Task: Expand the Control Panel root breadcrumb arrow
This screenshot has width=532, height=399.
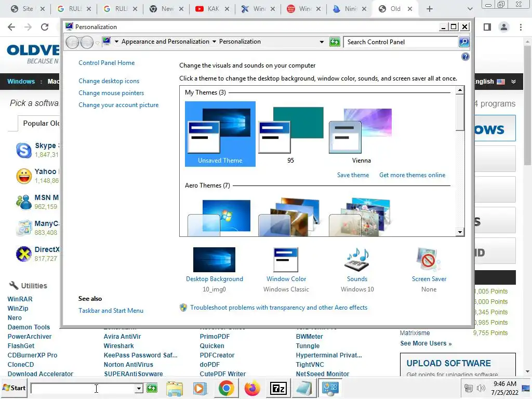Action: (116, 42)
